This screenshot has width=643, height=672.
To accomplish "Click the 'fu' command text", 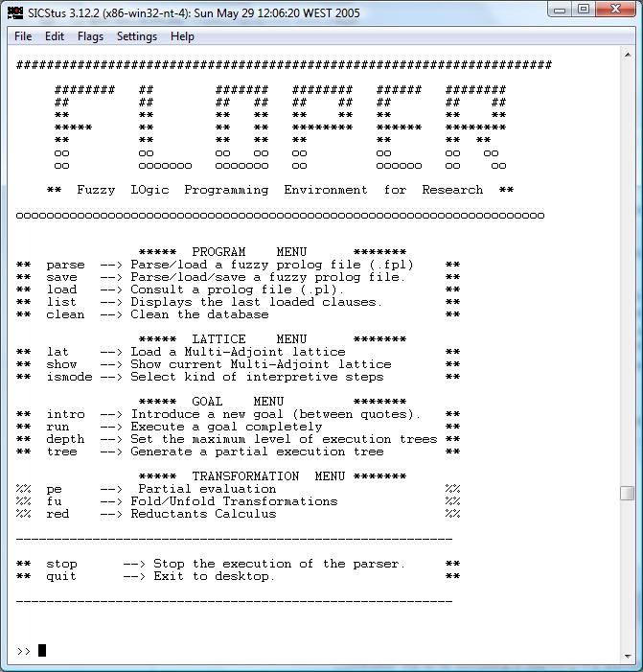I will pos(54,501).
